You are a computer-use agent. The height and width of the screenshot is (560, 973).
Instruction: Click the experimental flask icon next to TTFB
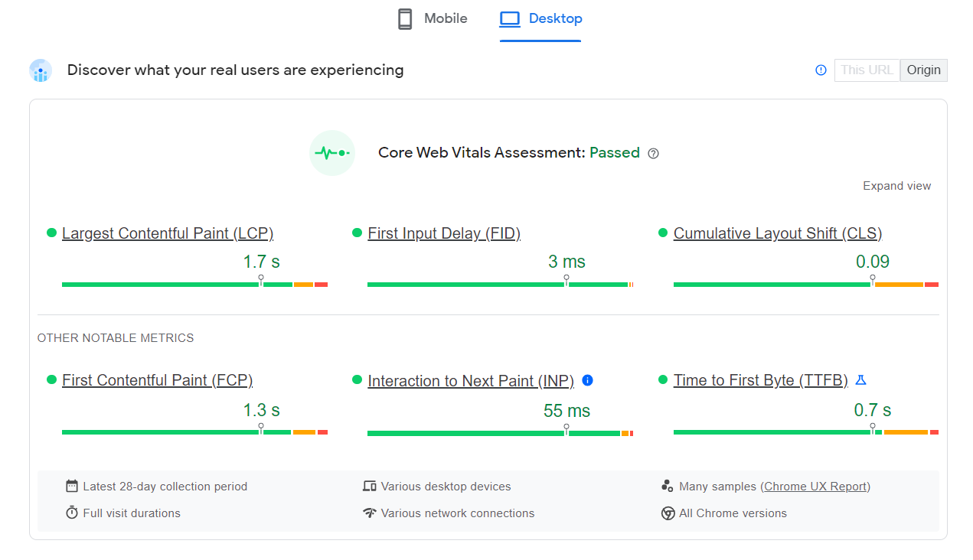(860, 380)
